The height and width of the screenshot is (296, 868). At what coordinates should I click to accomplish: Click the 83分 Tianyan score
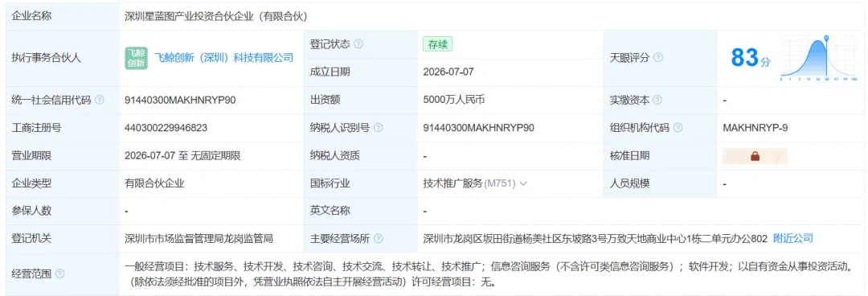click(750, 58)
